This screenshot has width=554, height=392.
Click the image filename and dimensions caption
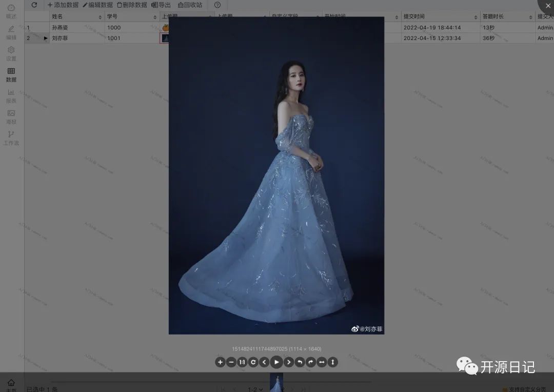(276, 349)
